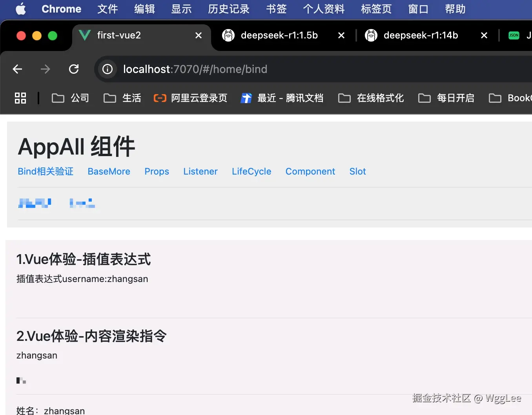Go forward to the next page
The height and width of the screenshot is (415, 532).
point(46,69)
